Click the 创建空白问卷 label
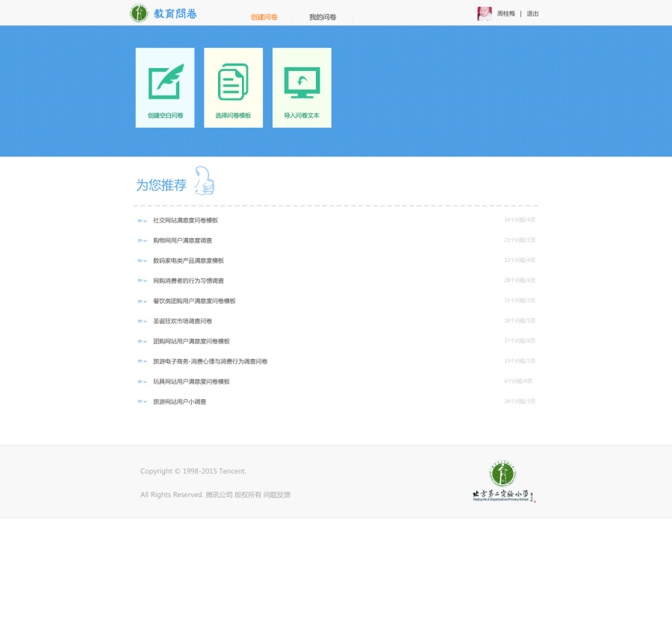The height and width of the screenshot is (630, 672). coord(166,115)
